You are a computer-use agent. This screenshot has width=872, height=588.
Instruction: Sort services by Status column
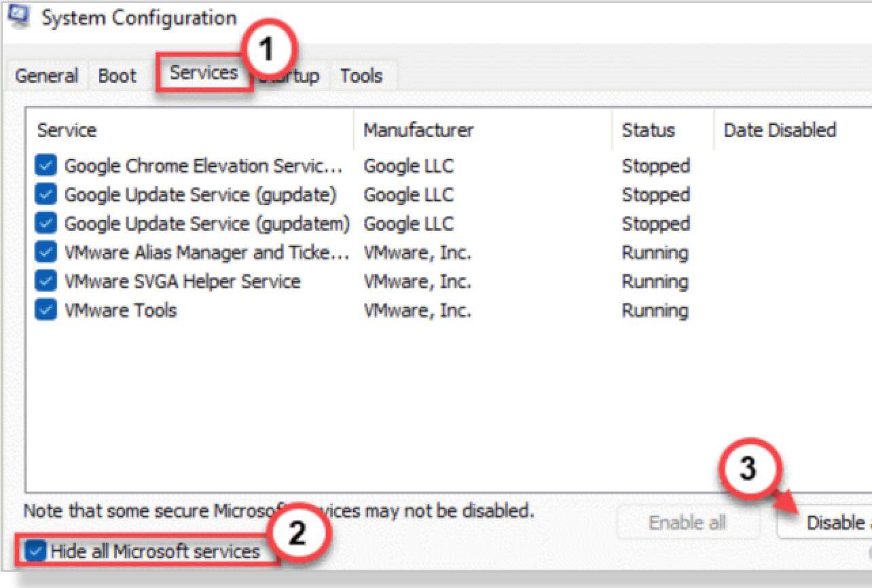pyautogui.click(x=648, y=130)
